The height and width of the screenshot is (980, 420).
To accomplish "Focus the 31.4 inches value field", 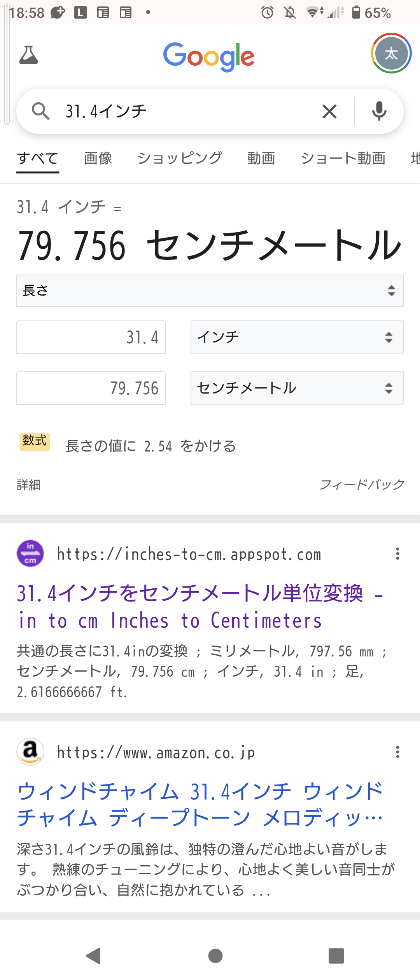I will 91,337.
